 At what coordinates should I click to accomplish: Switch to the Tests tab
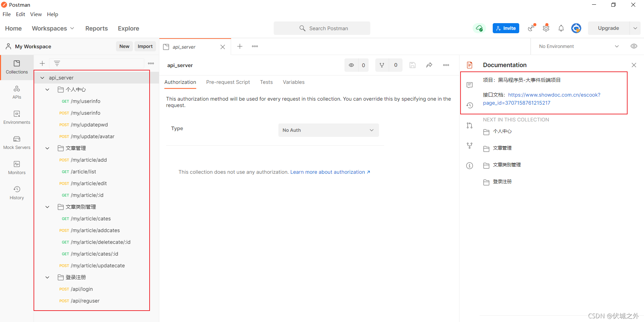pyautogui.click(x=266, y=82)
